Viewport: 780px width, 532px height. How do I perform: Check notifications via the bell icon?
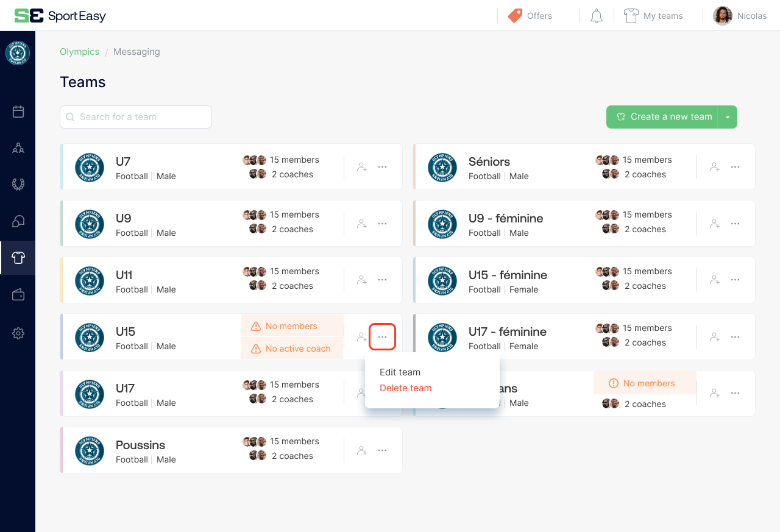pos(596,16)
